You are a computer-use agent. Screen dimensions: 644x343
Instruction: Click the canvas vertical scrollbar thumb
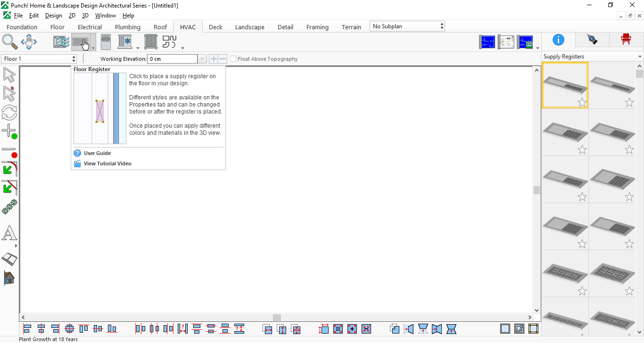(x=537, y=190)
